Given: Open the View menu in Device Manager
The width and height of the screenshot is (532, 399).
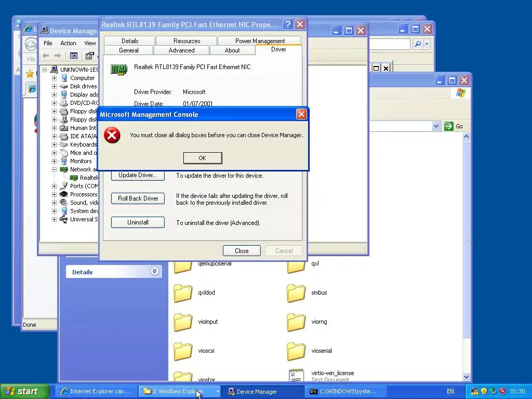Looking at the screenshot, I should pos(90,43).
